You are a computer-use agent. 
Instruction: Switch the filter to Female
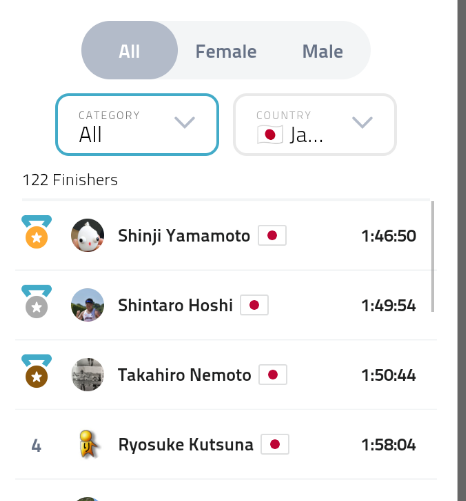coord(226,51)
